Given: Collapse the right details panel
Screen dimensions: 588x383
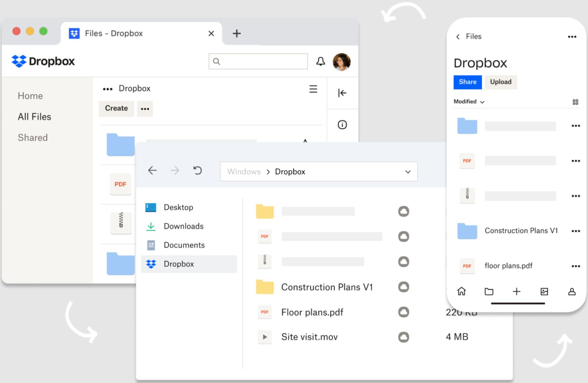Looking at the screenshot, I should click(x=342, y=93).
